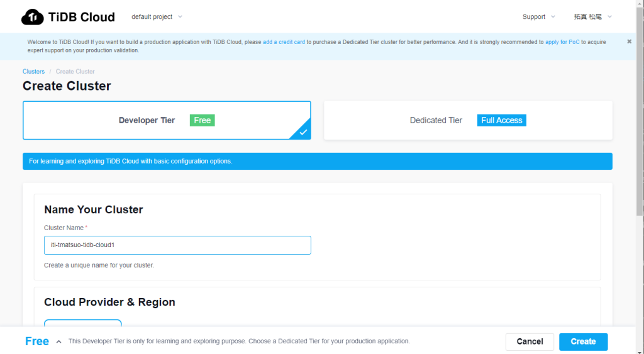644x354 pixels.
Task: Expand the Support menu
Action: point(538,17)
